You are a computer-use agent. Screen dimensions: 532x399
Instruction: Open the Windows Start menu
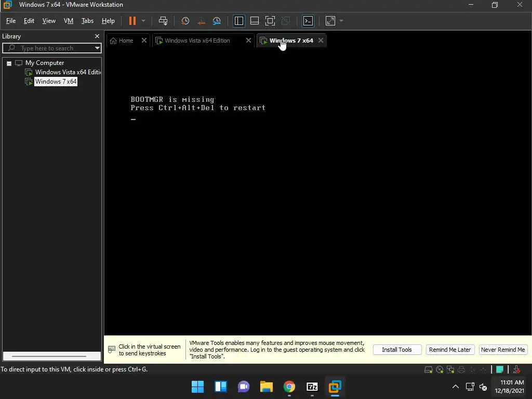pyautogui.click(x=197, y=387)
